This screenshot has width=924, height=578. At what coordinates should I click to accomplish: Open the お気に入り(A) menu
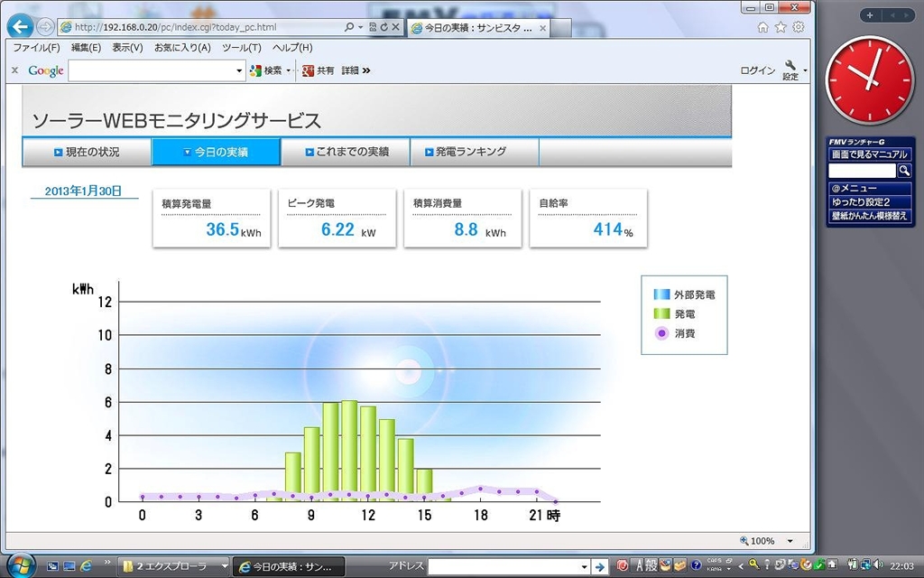click(182, 48)
